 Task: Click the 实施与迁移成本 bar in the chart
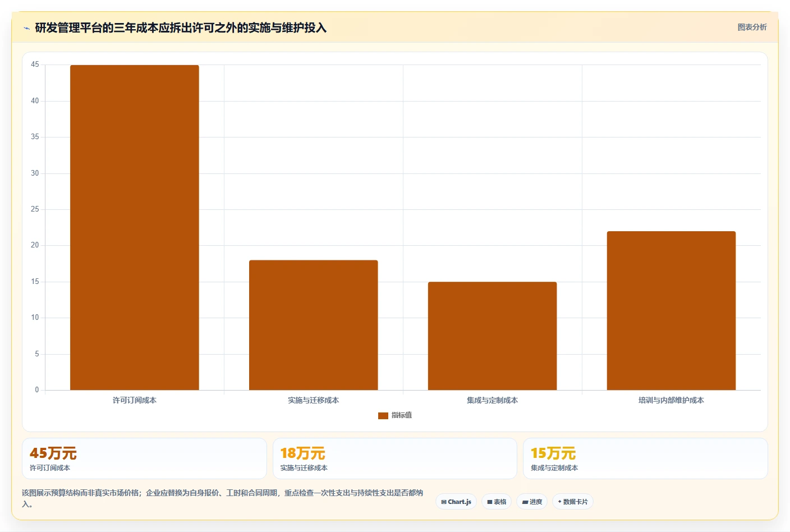point(314,325)
